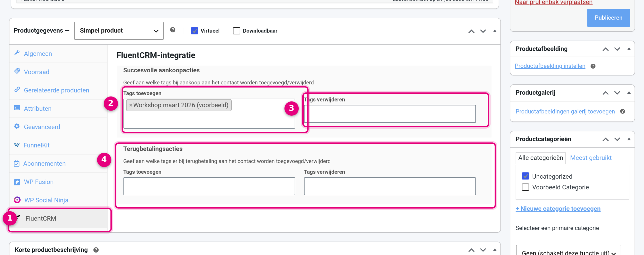Move Productgalerij panel down
Image resolution: width=644 pixels, height=255 pixels.
(x=617, y=93)
